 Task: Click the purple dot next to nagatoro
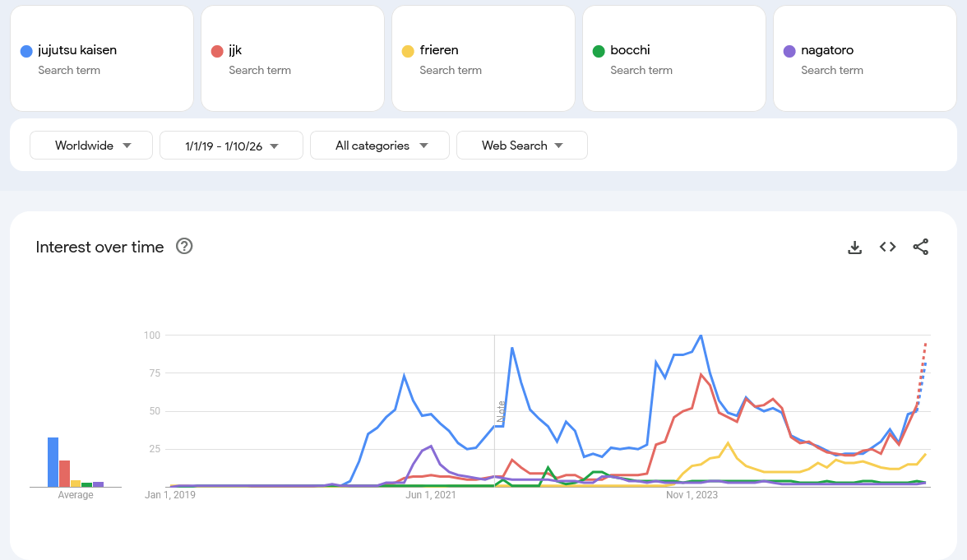pos(789,51)
